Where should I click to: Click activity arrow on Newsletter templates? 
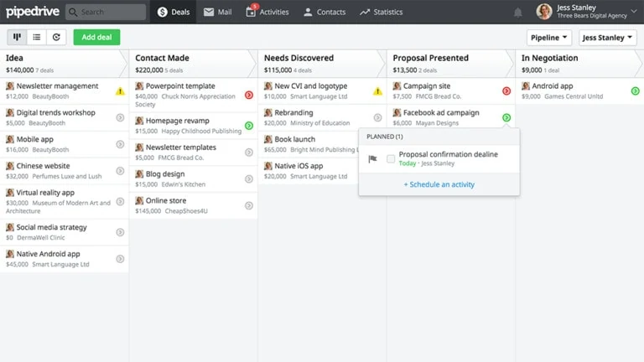(x=249, y=153)
